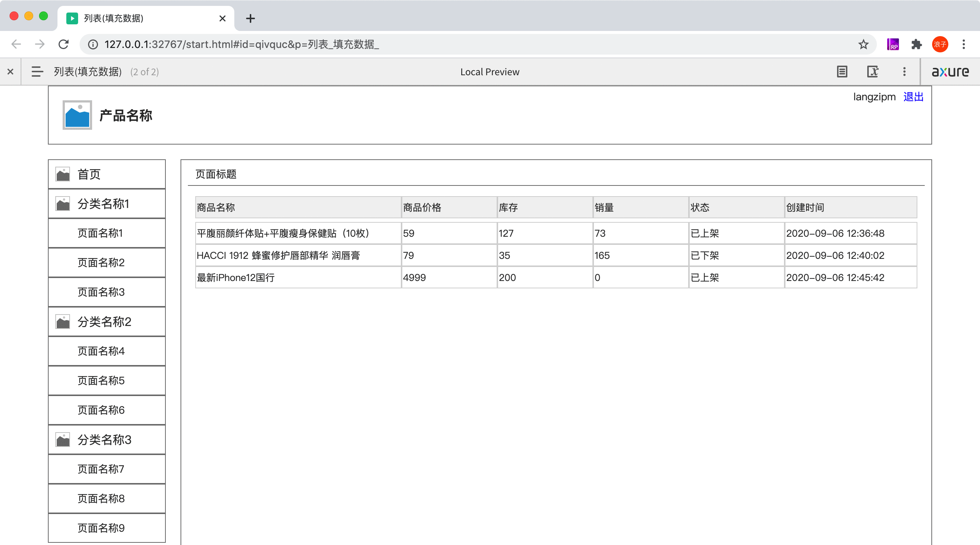Open the Axure RP browser extension icon
This screenshot has height=545, width=980.
[892, 45]
